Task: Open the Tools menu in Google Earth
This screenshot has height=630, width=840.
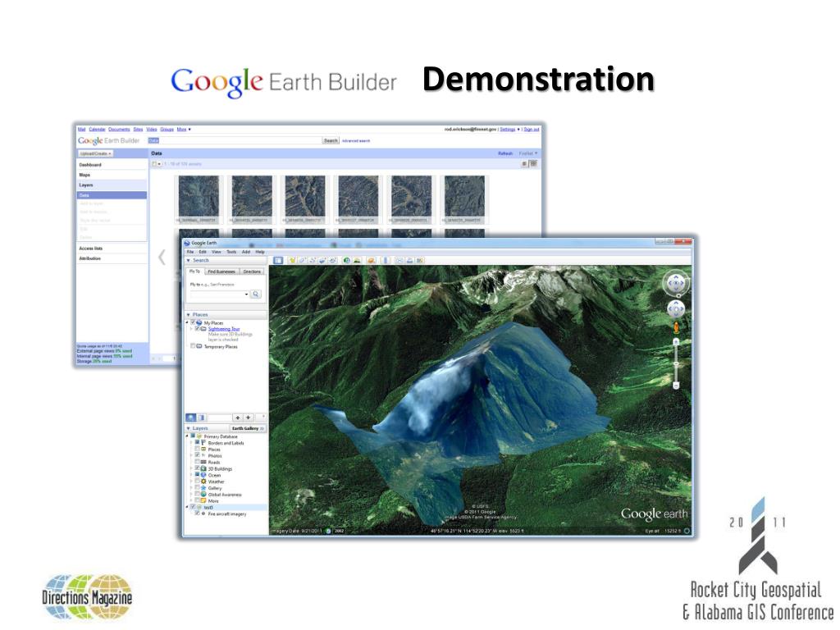Action: pos(231,252)
